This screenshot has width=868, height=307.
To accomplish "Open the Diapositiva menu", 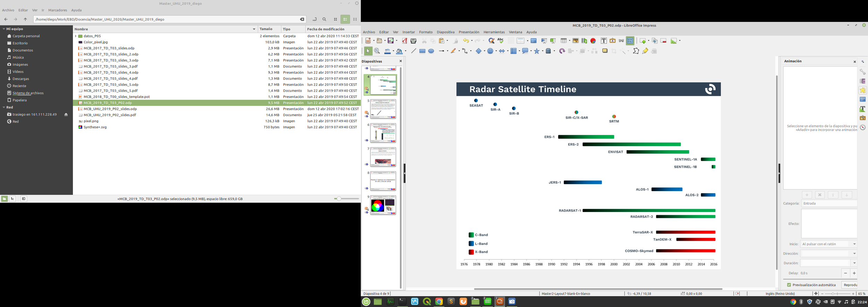I will 445,32.
